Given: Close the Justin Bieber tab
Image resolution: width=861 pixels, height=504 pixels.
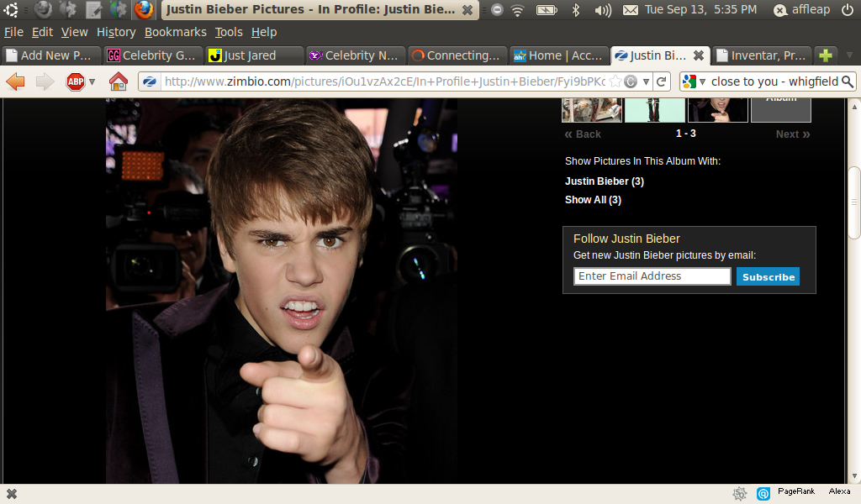Looking at the screenshot, I should click(699, 55).
